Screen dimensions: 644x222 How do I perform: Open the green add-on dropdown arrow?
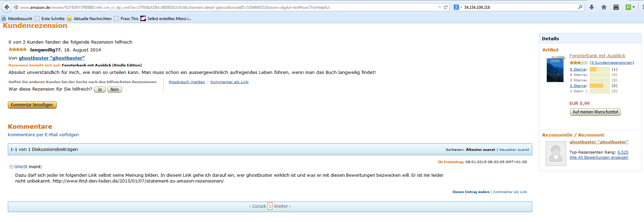[633, 7]
